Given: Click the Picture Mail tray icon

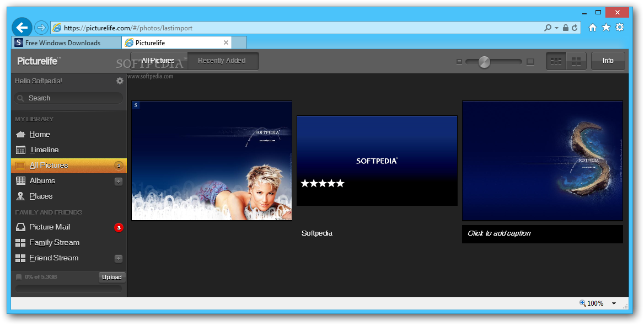Looking at the screenshot, I should [x=20, y=227].
